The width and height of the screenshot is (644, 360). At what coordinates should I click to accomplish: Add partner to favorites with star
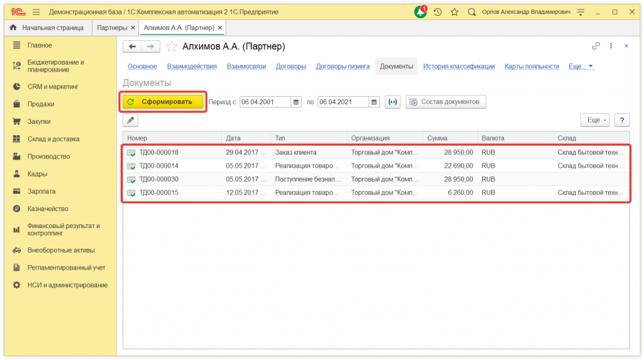click(172, 46)
